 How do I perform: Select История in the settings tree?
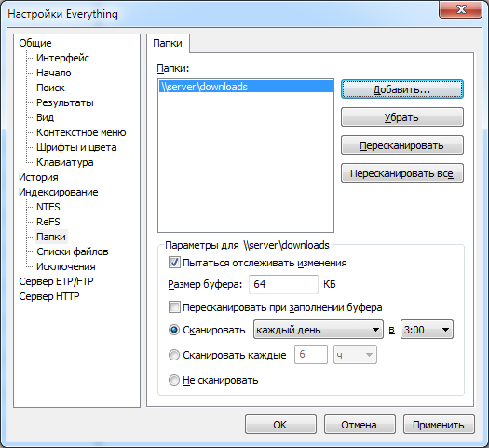tap(38, 177)
